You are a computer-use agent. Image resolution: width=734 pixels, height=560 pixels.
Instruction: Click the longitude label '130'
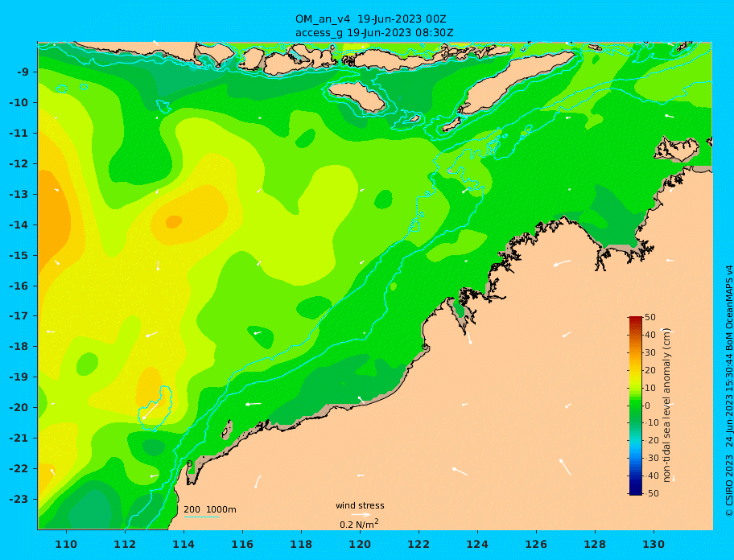(x=654, y=544)
